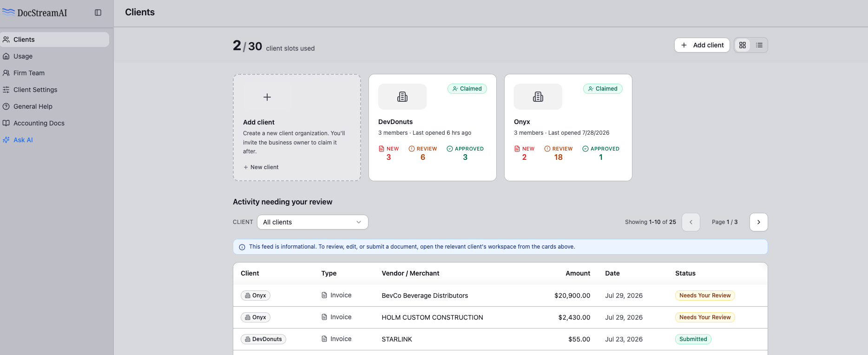The width and height of the screenshot is (868, 355).
Task: Switch to list view
Action: 759,45
